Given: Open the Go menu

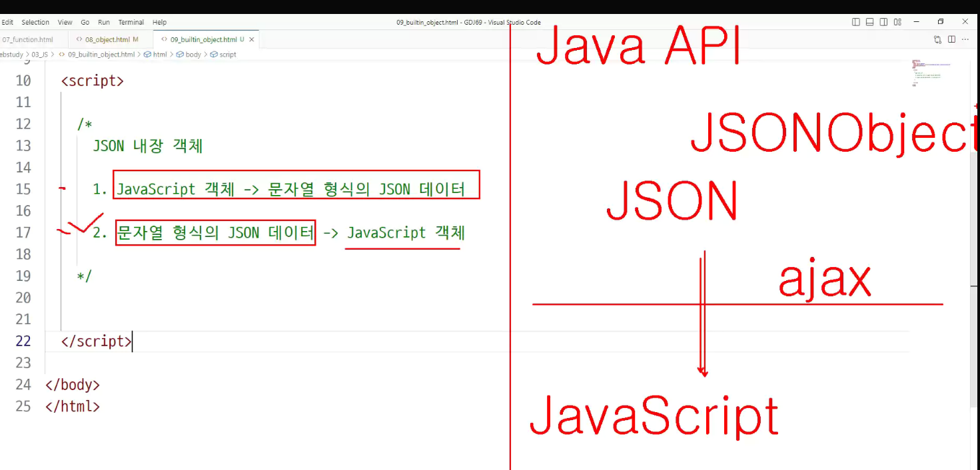Looking at the screenshot, I should pos(85,22).
